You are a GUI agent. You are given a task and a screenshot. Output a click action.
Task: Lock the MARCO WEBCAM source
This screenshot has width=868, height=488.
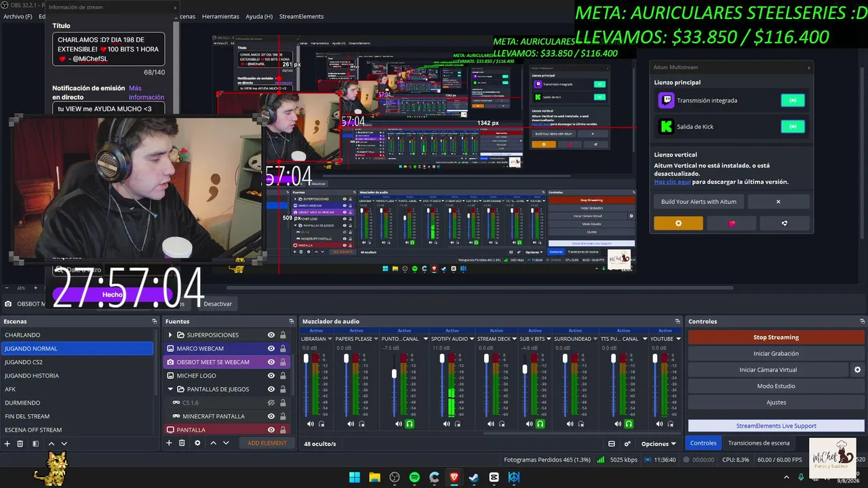pyautogui.click(x=283, y=348)
